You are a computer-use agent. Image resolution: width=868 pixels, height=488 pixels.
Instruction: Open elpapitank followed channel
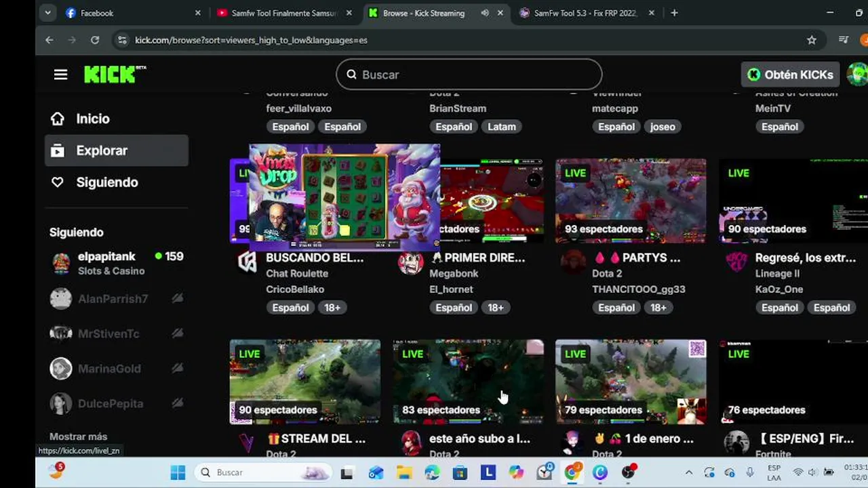click(117, 263)
